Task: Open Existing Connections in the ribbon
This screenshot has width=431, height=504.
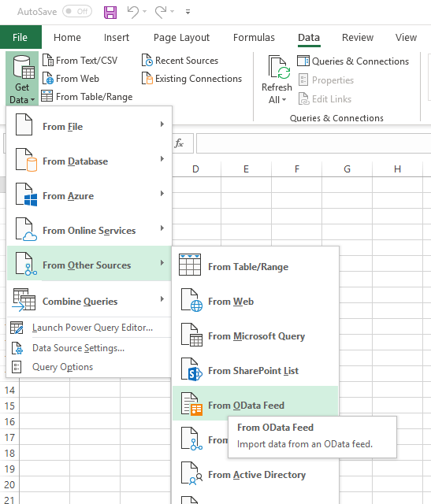Action: coord(191,79)
